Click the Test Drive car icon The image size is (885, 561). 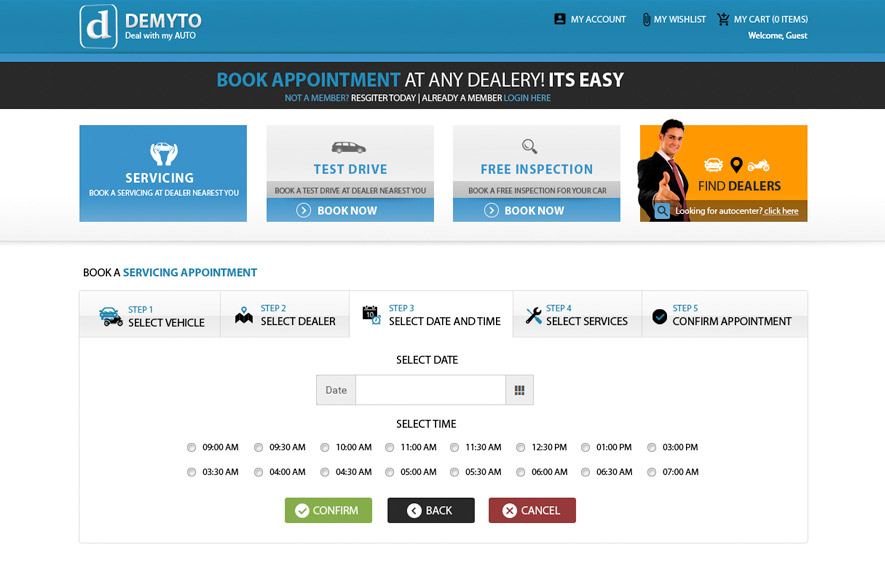point(349,146)
